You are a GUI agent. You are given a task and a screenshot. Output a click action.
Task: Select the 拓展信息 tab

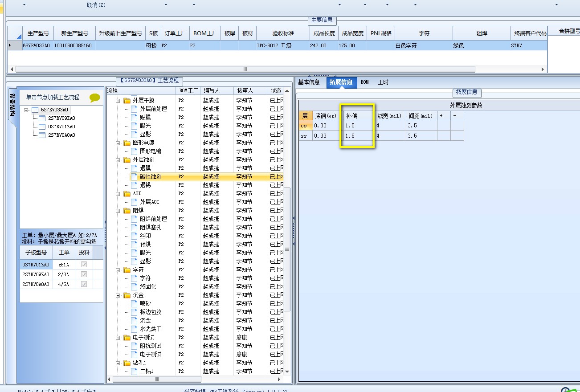[x=342, y=82]
